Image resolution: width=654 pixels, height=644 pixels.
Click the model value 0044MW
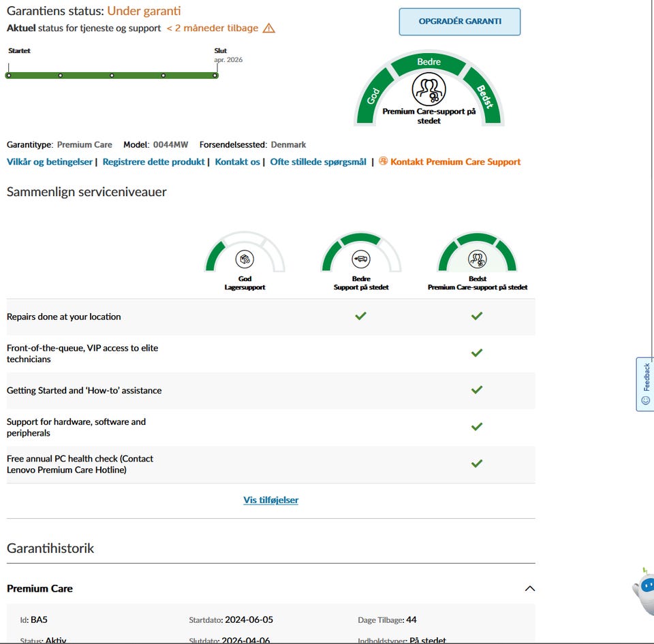pos(170,144)
